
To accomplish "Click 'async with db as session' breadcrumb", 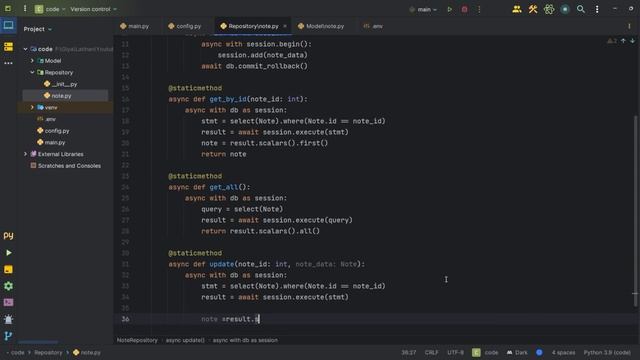I will coord(245,340).
